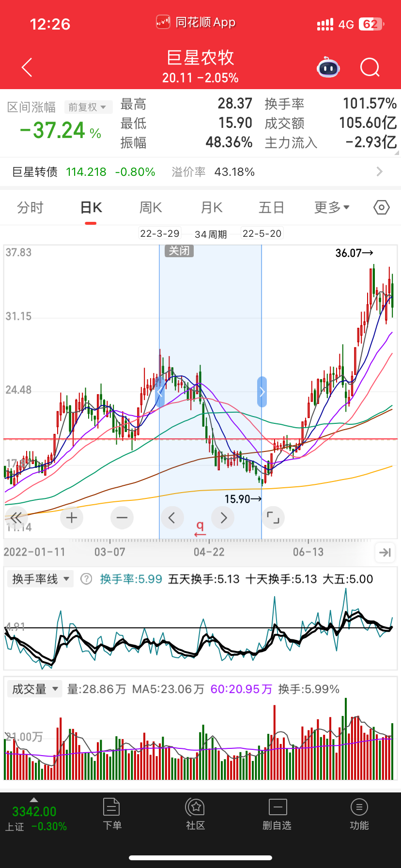This screenshot has height=868, width=401.
Task: Tap 溢价率 43.18% text
Action: (x=213, y=172)
